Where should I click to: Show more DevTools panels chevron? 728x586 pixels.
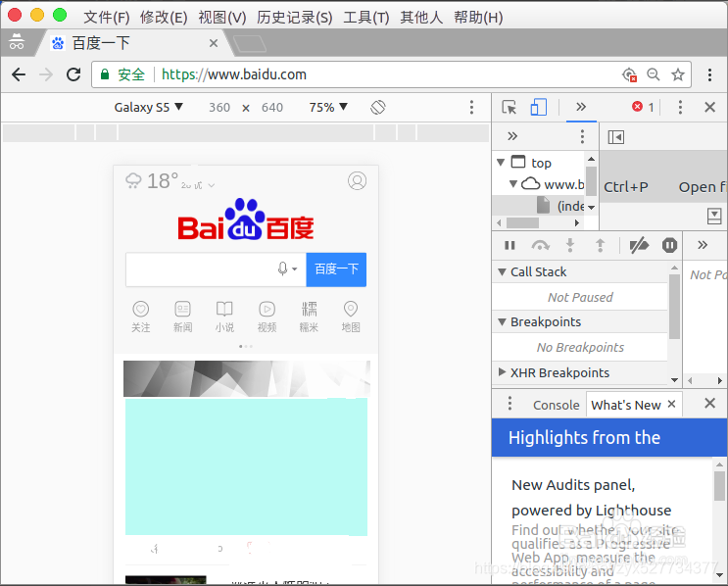(x=581, y=107)
